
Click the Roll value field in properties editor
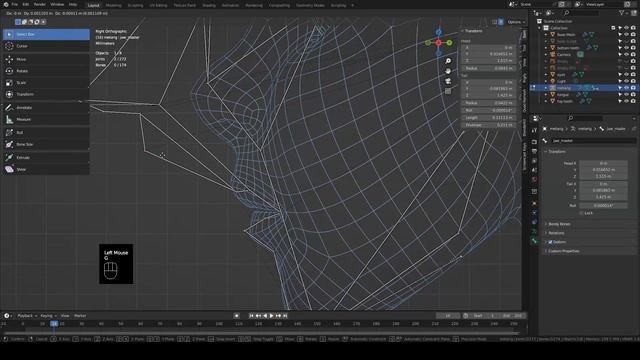coord(603,206)
